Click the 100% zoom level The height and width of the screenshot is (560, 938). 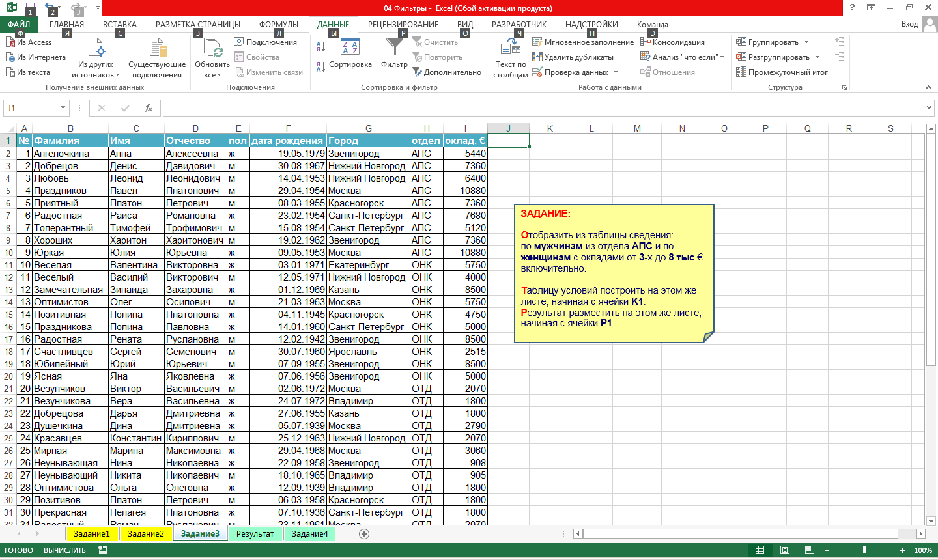coord(923,550)
